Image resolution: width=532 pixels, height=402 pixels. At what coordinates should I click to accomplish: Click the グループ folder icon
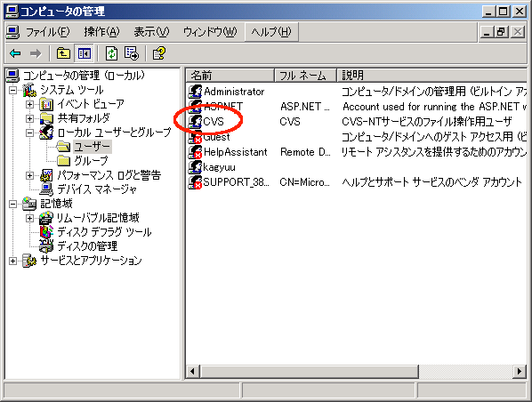coord(63,160)
